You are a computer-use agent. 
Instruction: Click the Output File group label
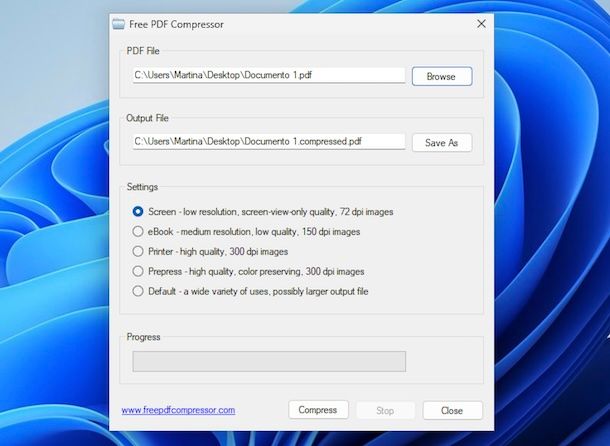tap(147, 118)
